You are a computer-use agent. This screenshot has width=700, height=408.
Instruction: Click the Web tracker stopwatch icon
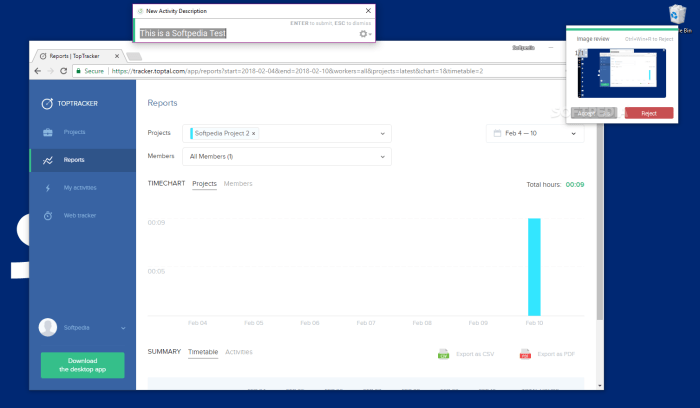pyautogui.click(x=48, y=216)
